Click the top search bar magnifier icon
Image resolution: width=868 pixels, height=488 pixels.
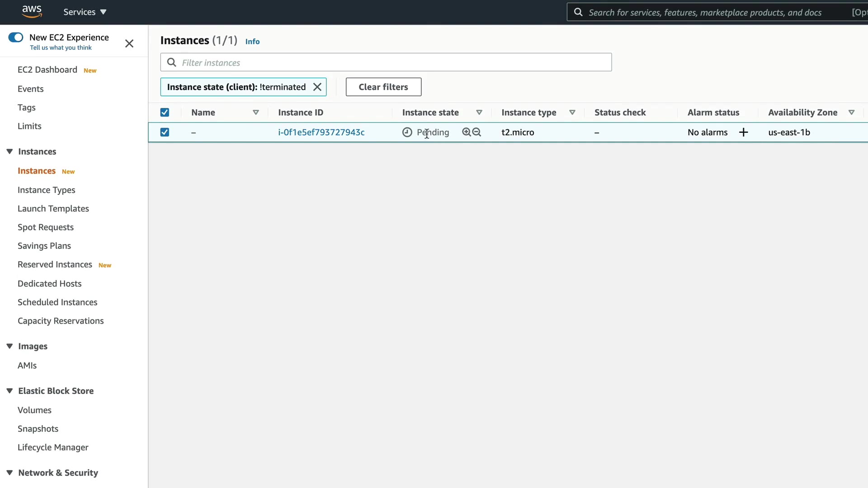[578, 12]
